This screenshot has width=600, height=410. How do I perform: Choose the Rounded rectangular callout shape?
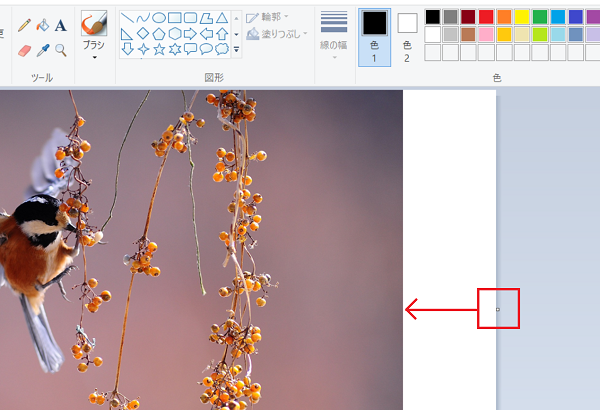tap(191, 49)
